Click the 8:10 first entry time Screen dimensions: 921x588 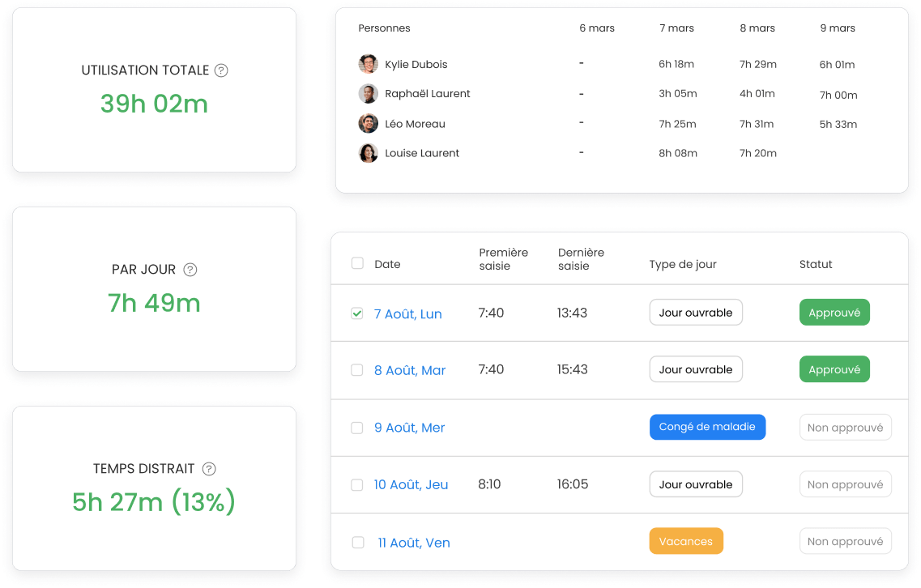point(489,484)
